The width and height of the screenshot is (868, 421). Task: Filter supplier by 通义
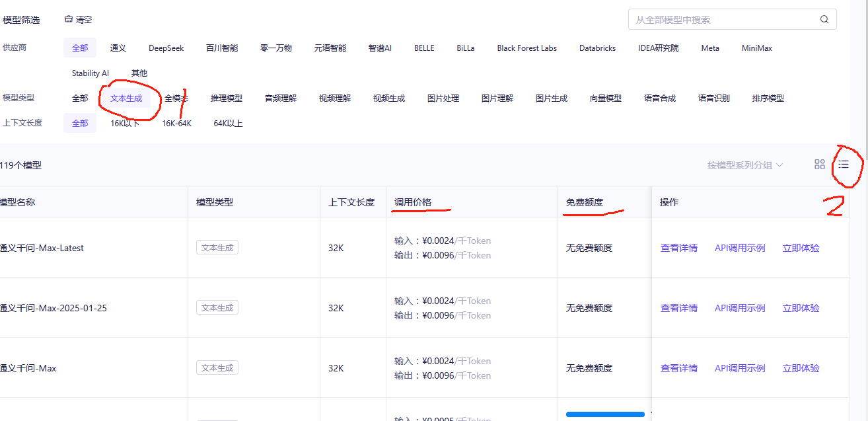[x=118, y=48]
